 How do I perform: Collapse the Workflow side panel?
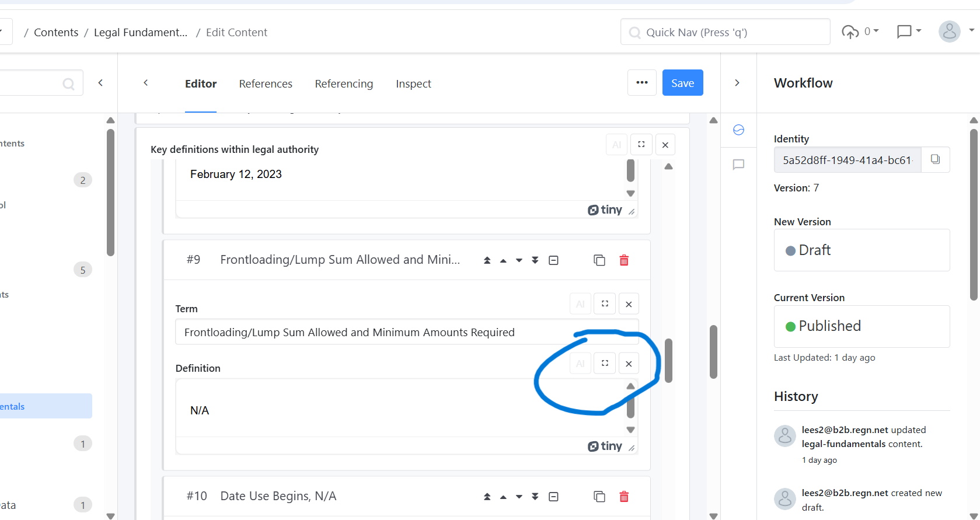[737, 83]
